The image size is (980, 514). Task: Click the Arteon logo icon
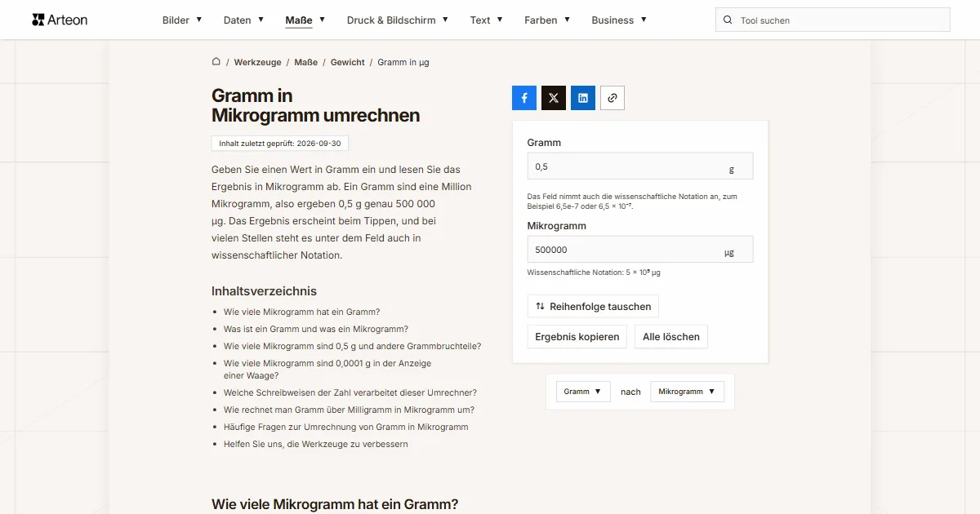(38, 20)
